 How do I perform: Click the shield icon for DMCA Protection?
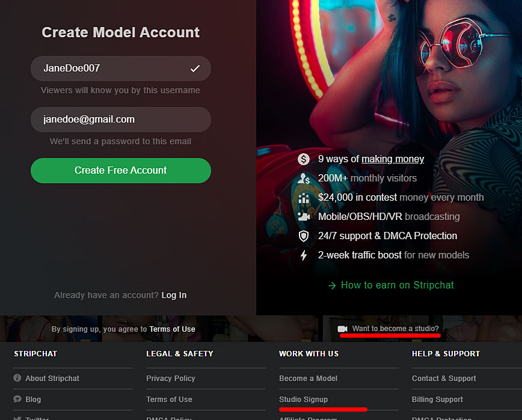click(303, 236)
